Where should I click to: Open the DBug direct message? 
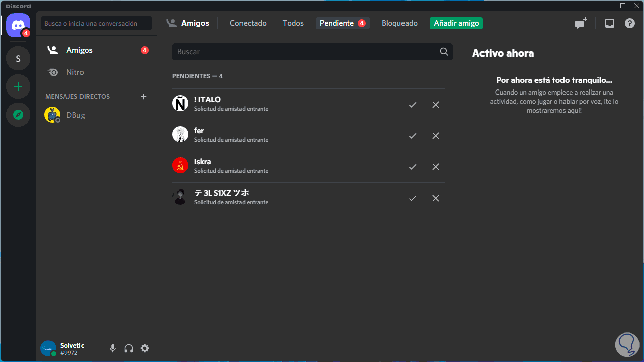coord(75,115)
